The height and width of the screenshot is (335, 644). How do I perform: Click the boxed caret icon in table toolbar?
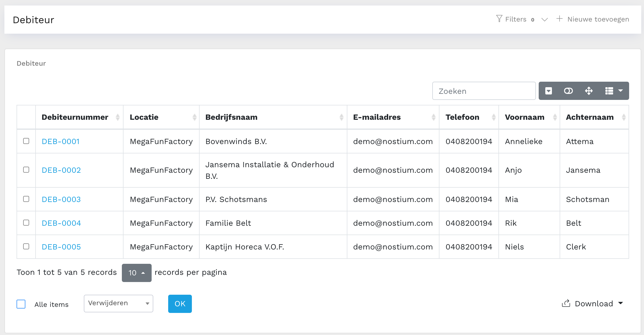(x=549, y=91)
